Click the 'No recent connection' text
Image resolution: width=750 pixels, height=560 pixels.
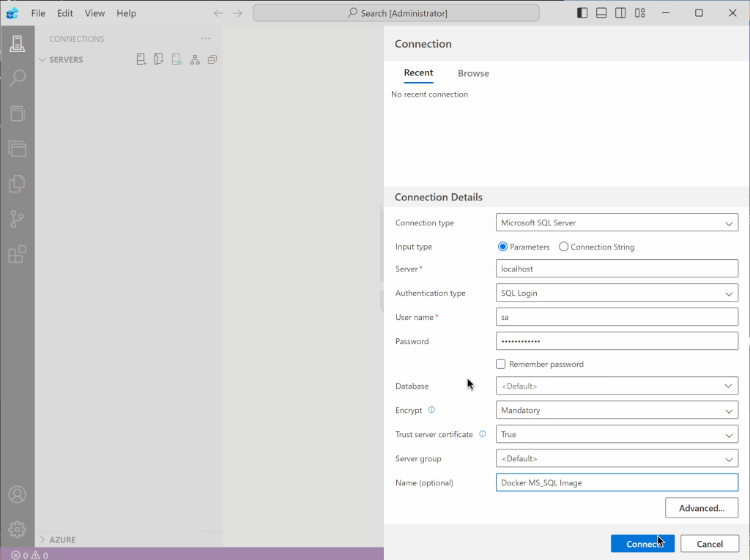[429, 94]
